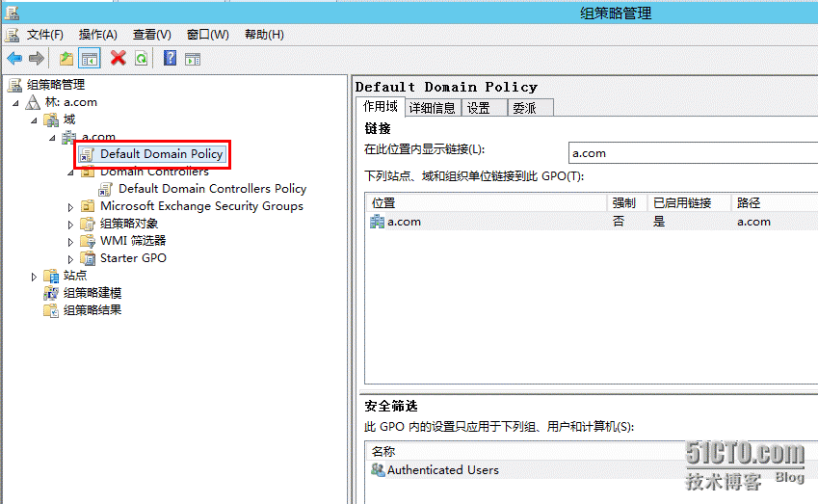Click the WMI 筛选器 folder icon
This screenshot has height=504, width=818.
[x=88, y=241]
